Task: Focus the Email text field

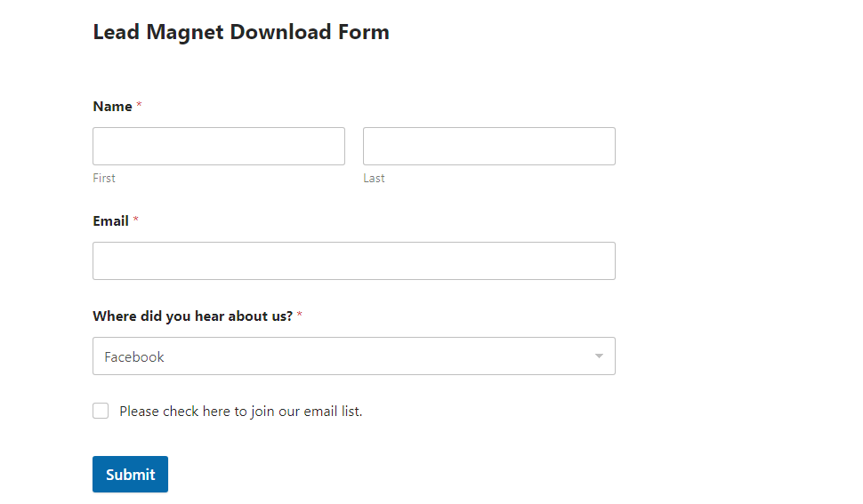Action: (x=353, y=260)
